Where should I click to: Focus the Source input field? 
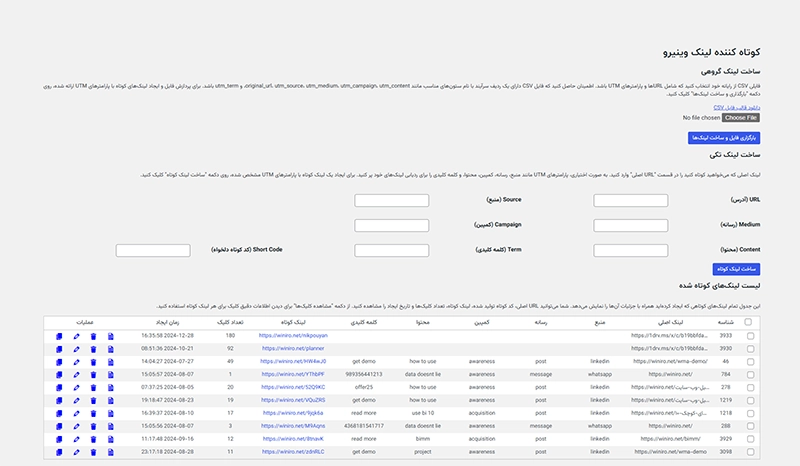tap(392, 200)
